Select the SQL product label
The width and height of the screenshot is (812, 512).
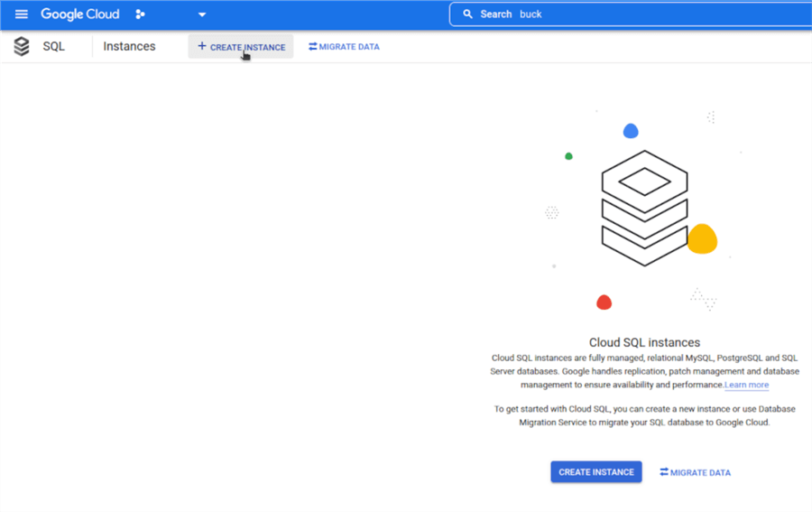coord(54,46)
